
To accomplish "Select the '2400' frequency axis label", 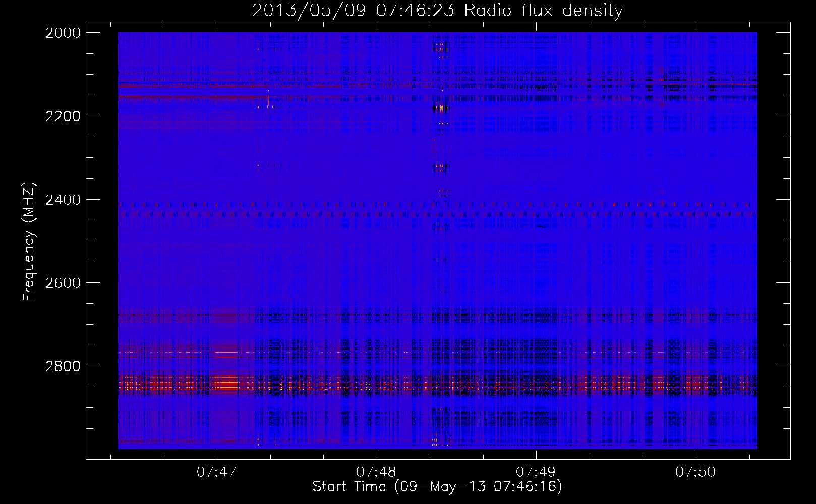I will [x=63, y=200].
